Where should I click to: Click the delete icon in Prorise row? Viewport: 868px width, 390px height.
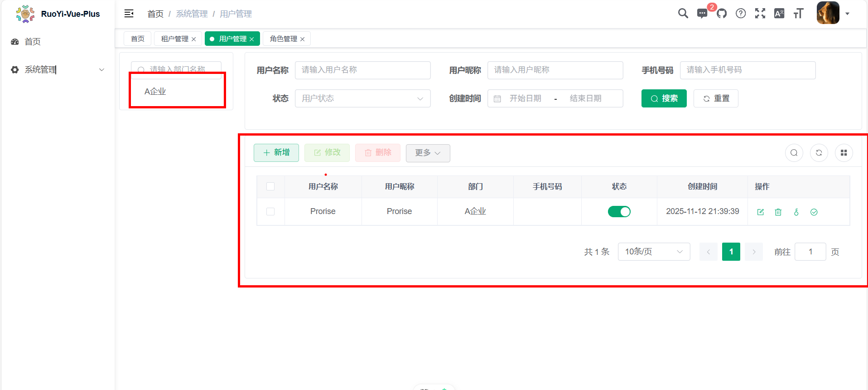point(778,212)
